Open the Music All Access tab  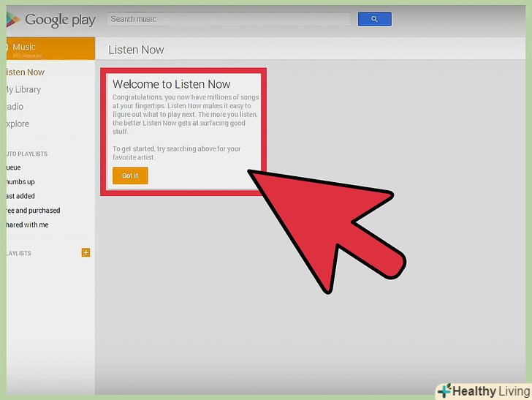50,48
